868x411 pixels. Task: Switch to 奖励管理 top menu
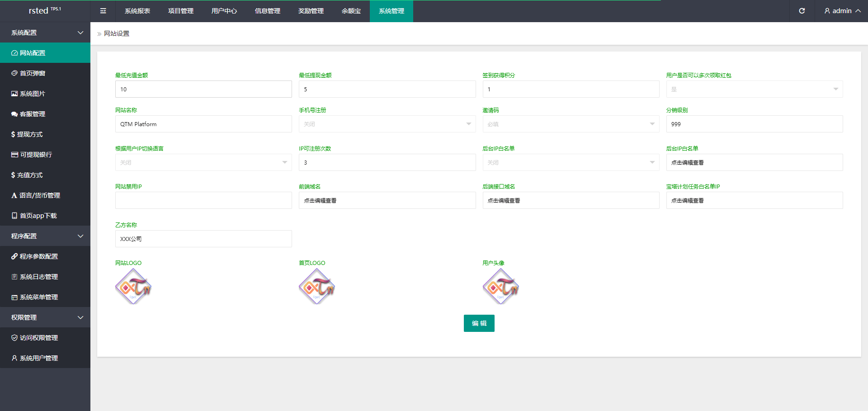tap(311, 11)
